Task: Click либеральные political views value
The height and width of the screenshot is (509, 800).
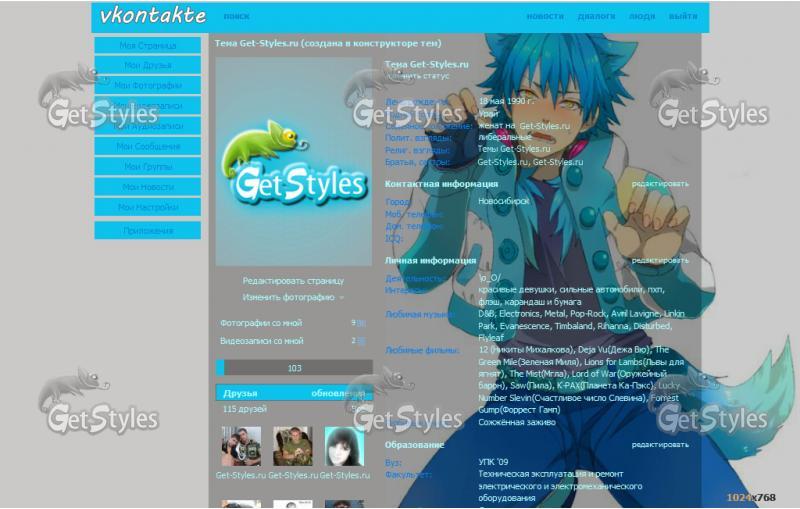Action: [x=505, y=137]
